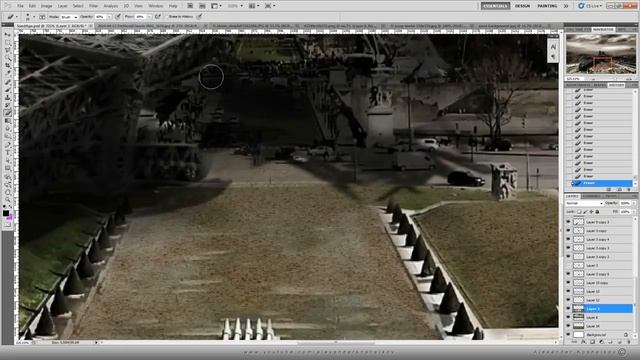The image size is (640, 360).
Task: Click the delete layer trash icon
Action: [x=629, y=342]
